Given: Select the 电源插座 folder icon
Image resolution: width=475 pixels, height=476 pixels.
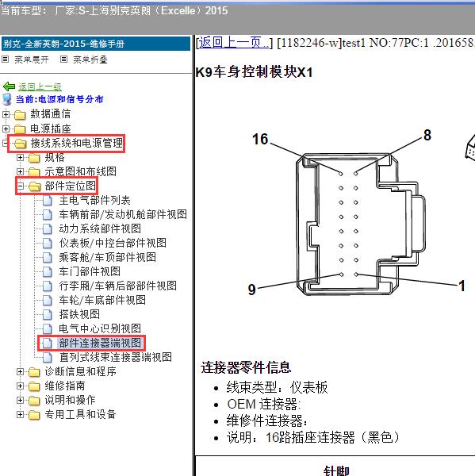Looking at the screenshot, I should pos(20,129).
